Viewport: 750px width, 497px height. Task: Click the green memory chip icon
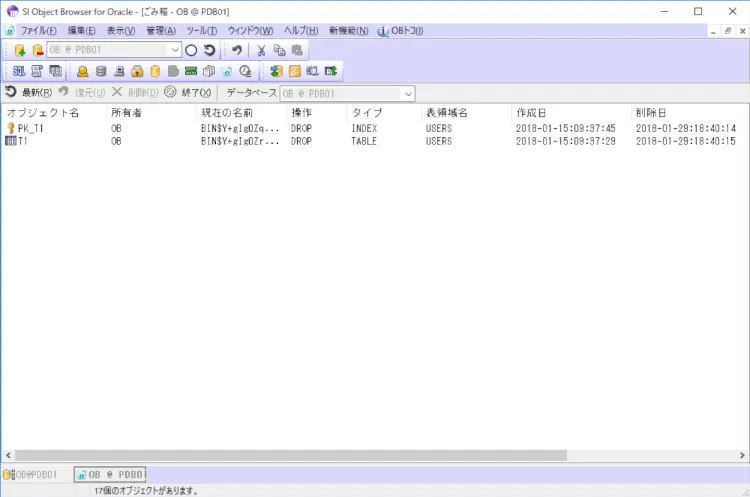[x=191, y=71]
